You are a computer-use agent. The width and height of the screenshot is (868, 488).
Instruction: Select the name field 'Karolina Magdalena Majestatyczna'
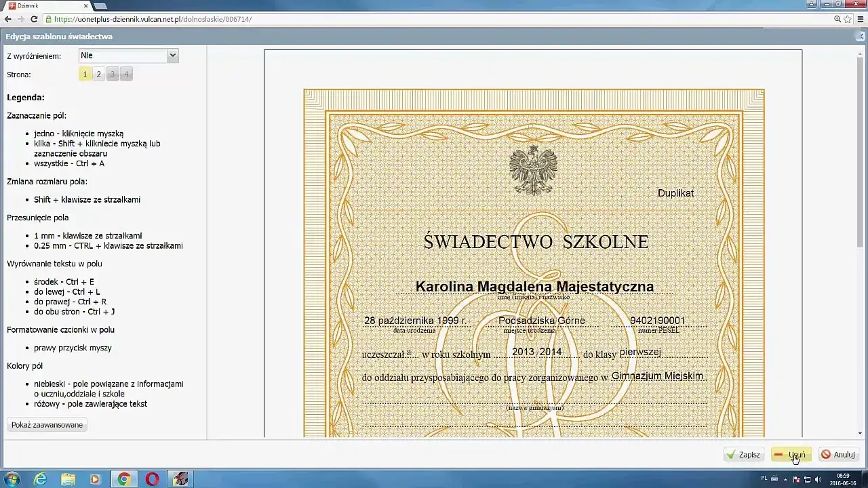[x=534, y=287]
